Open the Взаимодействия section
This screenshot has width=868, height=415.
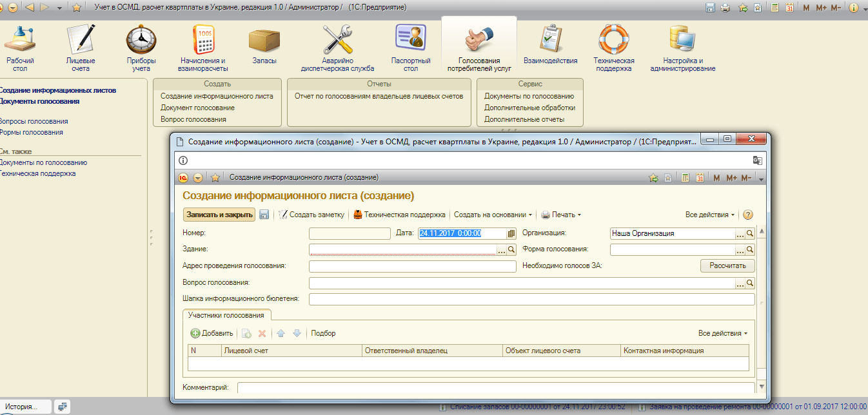click(x=551, y=45)
